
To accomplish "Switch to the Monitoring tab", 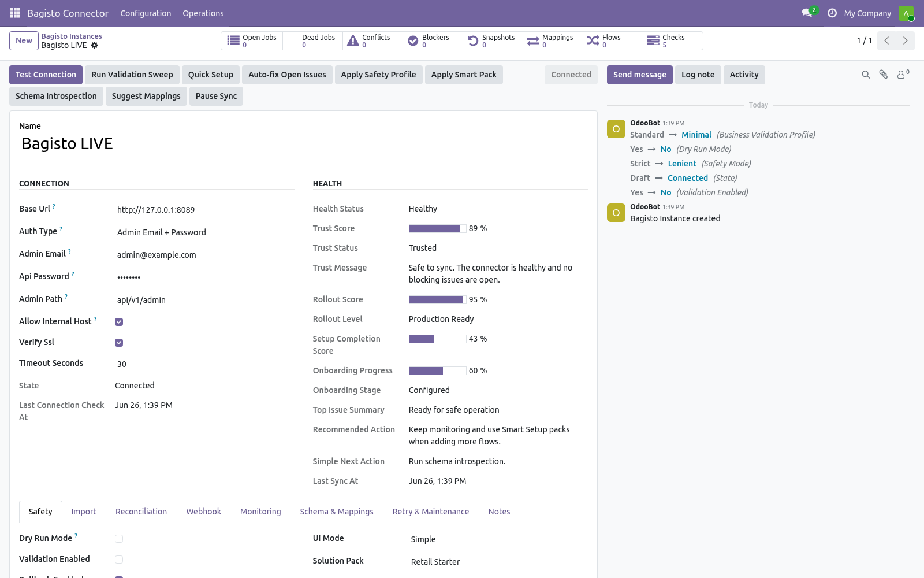I will point(260,512).
